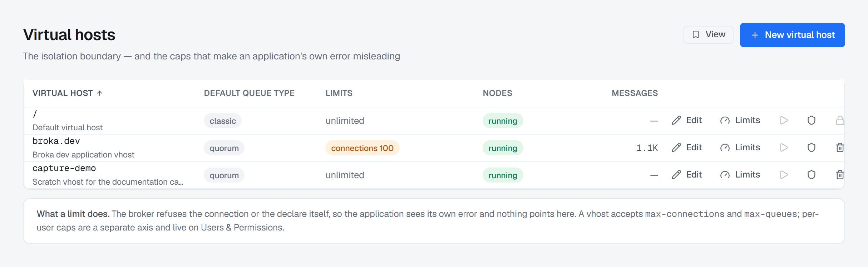This screenshot has height=267, width=868.
Task: Click the "running" status badge for the default "/" vhost
Action: click(x=503, y=121)
